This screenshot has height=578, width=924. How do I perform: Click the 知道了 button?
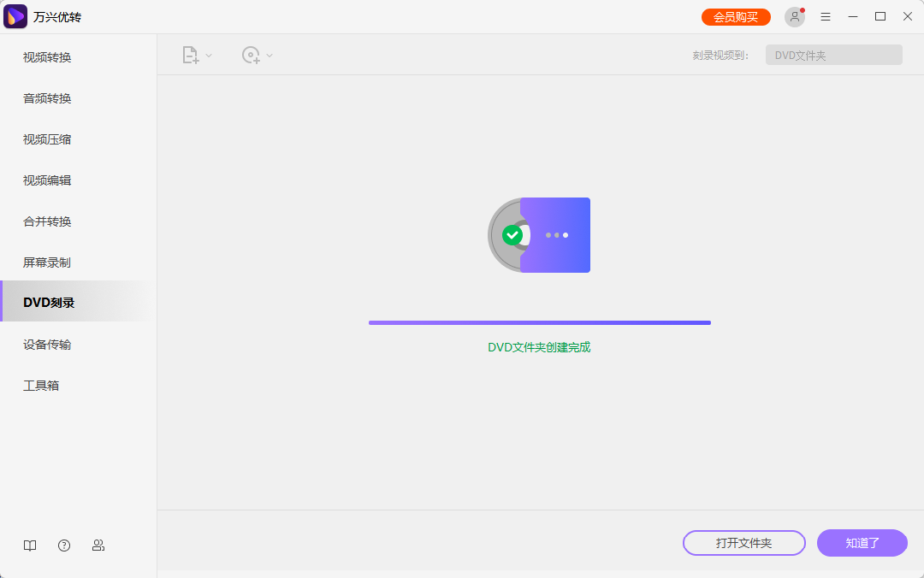pyautogui.click(x=862, y=543)
